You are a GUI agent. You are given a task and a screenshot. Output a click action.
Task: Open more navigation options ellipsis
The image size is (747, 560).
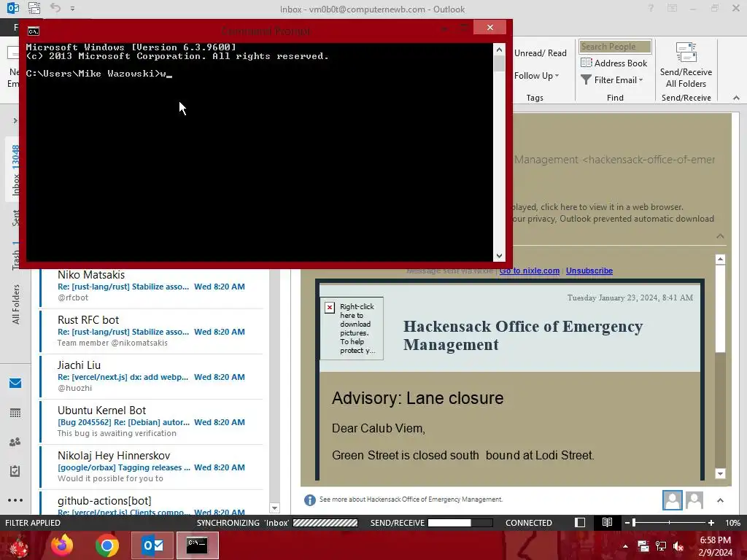point(15,500)
